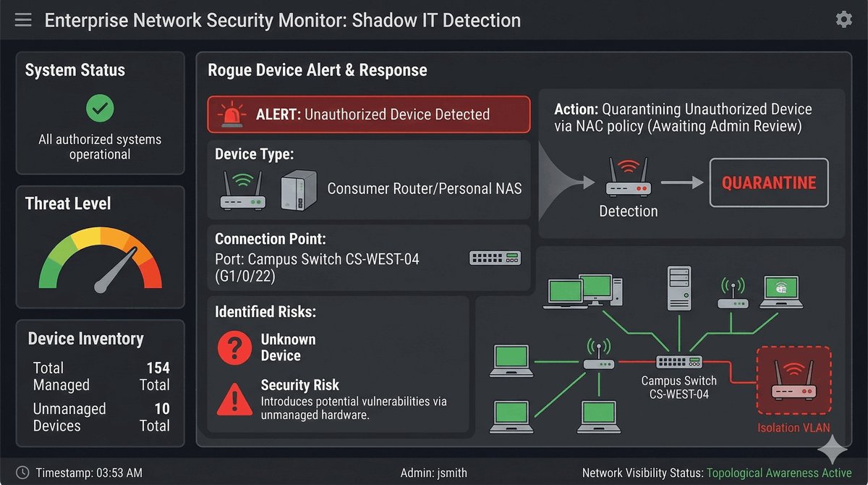
Task: Click the Unauthorized Device Detected alert banner
Action: [x=369, y=114]
